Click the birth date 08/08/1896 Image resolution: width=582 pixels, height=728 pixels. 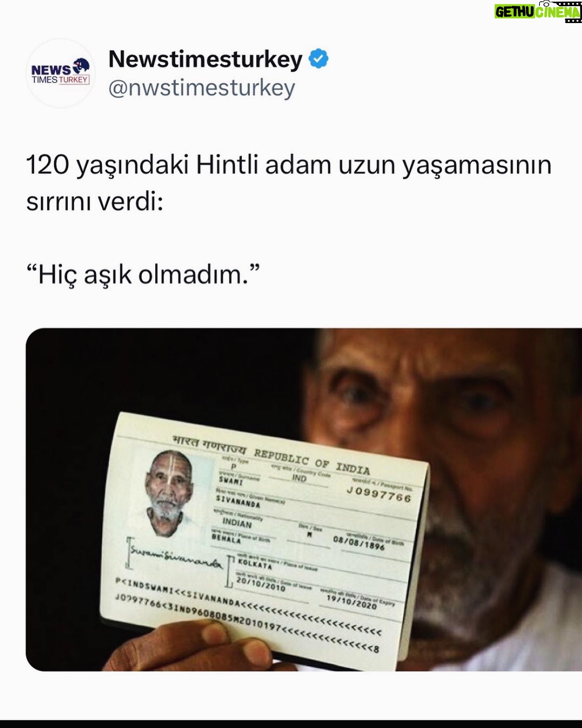click(358, 543)
